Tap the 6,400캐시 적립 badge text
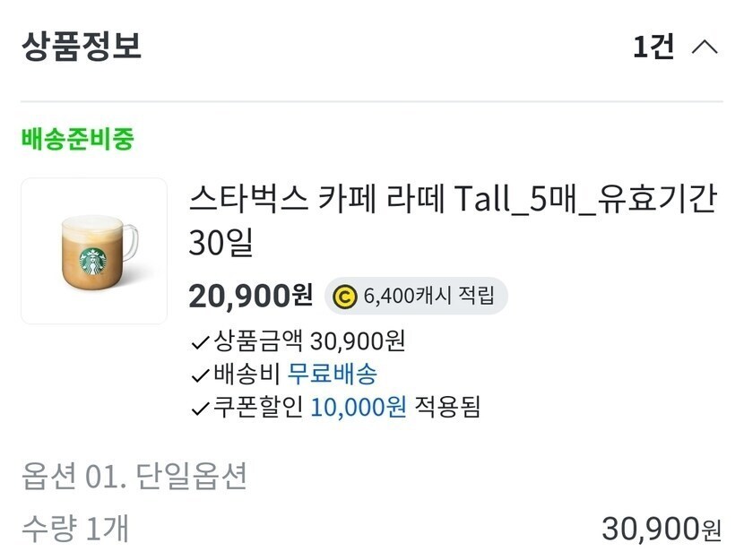This screenshot has width=744, height=560. click(x=428, y=297)
